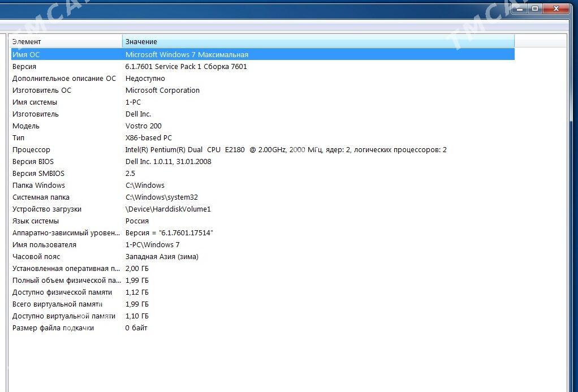Select the Дополнительное описание ОС row
The image size is (578, 392).
(x=263, y=78)
